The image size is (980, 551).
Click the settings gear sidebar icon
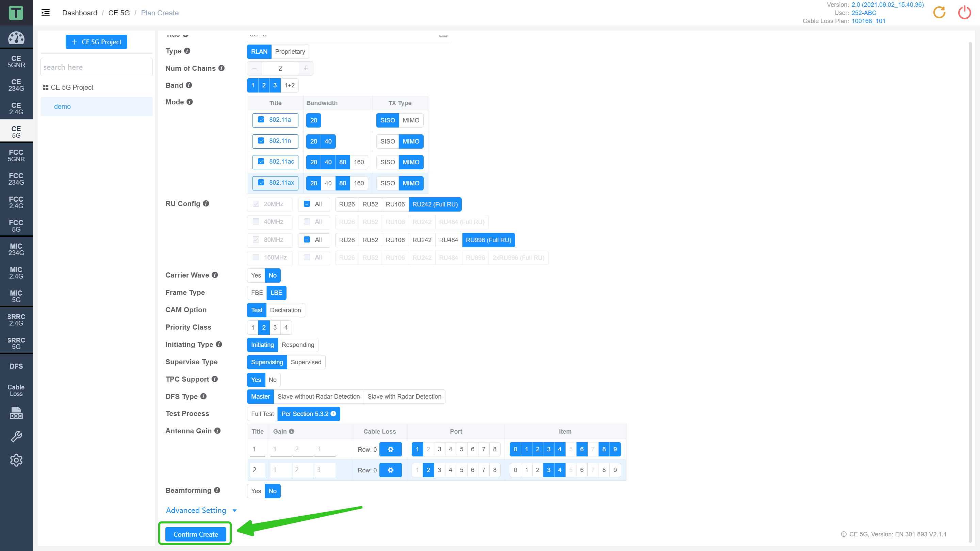[16, 460]
